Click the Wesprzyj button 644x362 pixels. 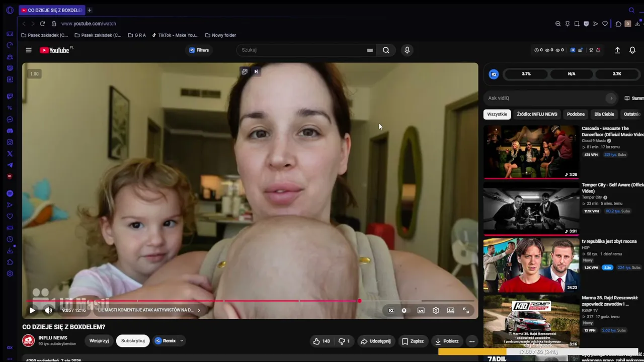[99, 341]
